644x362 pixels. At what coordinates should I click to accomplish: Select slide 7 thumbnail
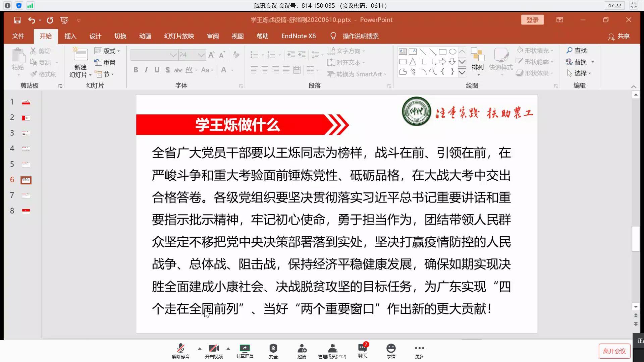26,195
